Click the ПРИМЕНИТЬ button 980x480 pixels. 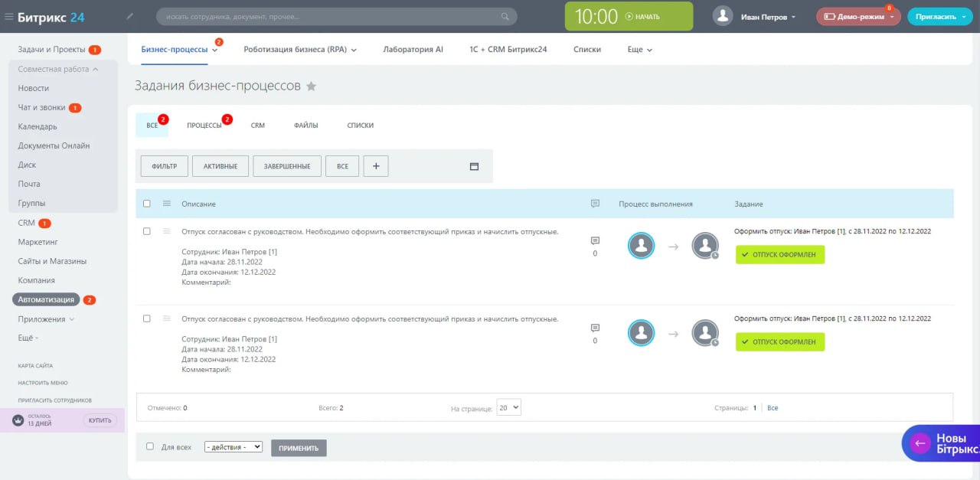[x=299, y=448]
